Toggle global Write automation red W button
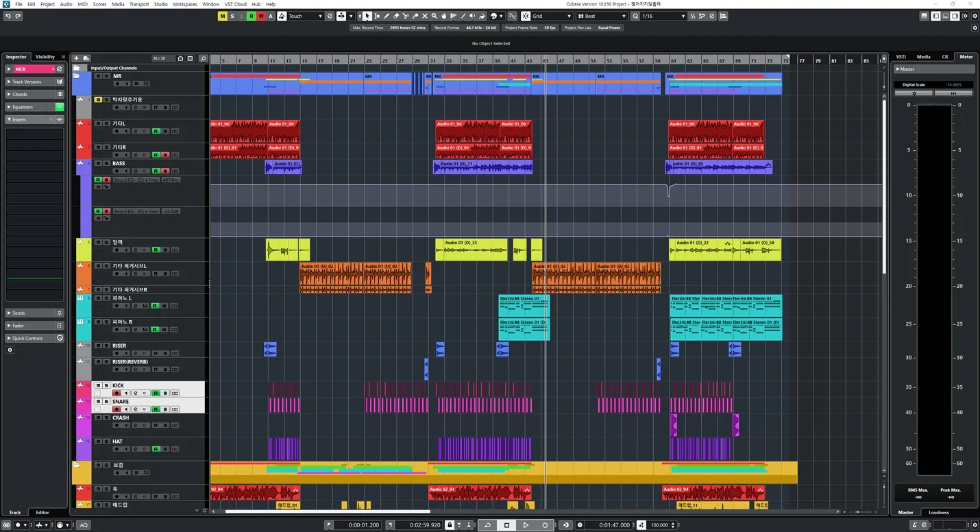This screenshot has width=980, height=532. 261,16
